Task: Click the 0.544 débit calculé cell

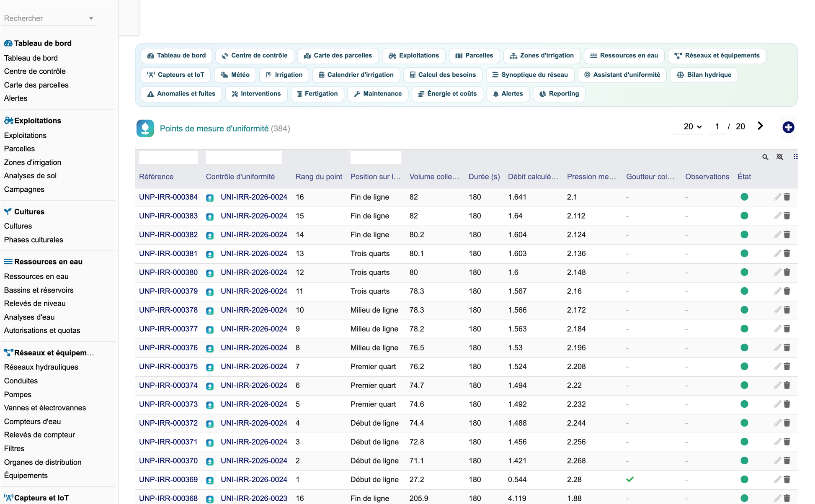Action: pyautogui.click(x=517, y=479)
